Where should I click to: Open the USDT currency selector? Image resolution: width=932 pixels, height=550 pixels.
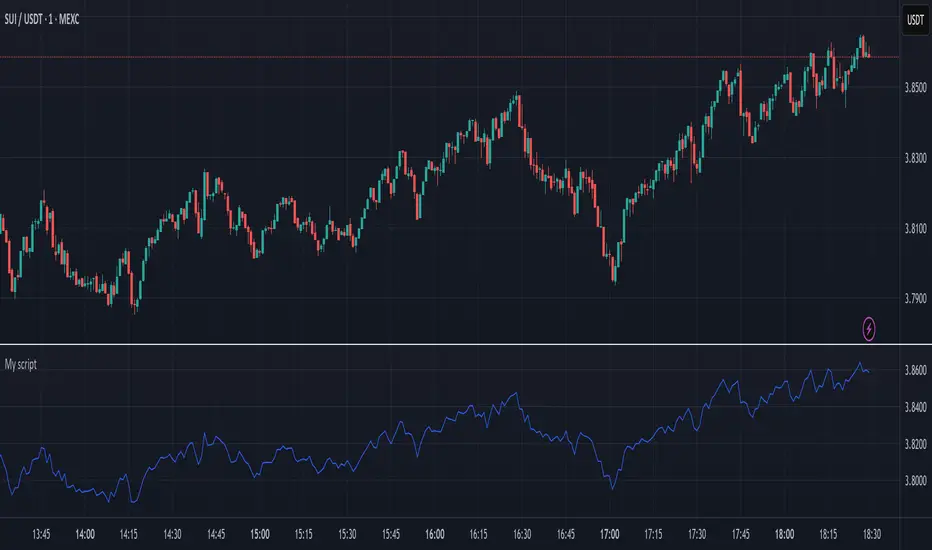pos(915,20)
